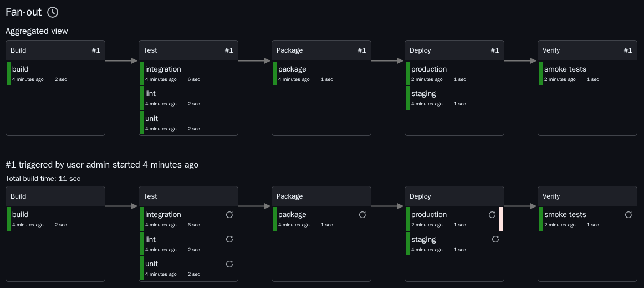Open smoke tests job name in pipeline #1
The width and height of the screenshot is (644, 288).
point(565,214)
